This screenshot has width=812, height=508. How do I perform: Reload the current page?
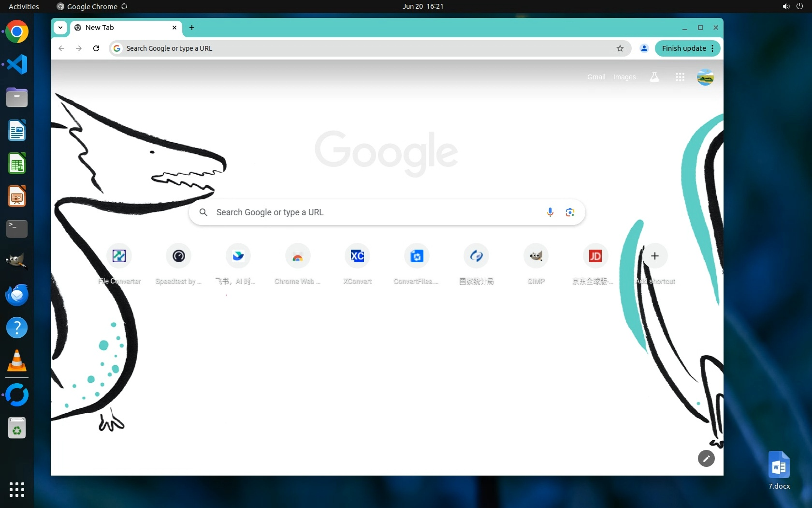(96, 48)
